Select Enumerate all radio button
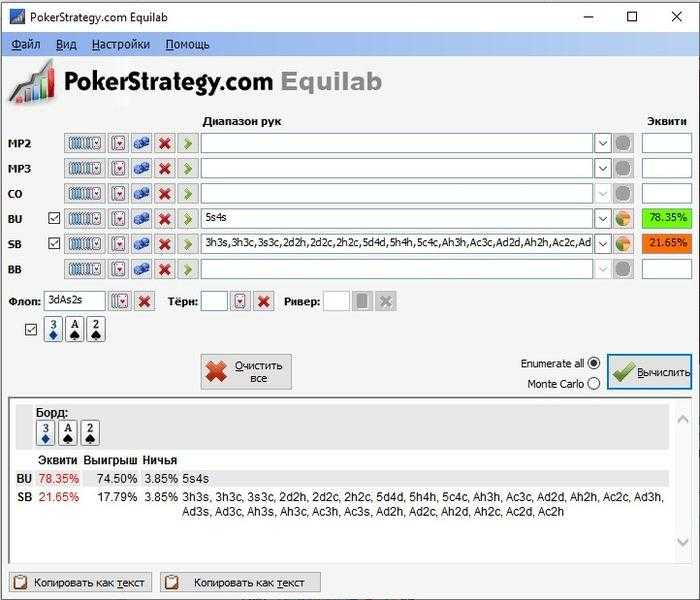 pos(594,363)
